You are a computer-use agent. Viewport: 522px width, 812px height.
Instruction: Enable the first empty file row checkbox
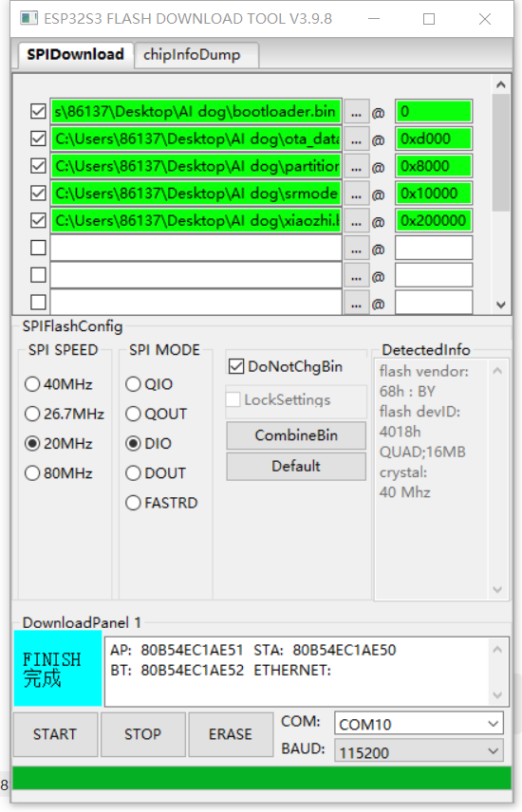click(38, 248)
